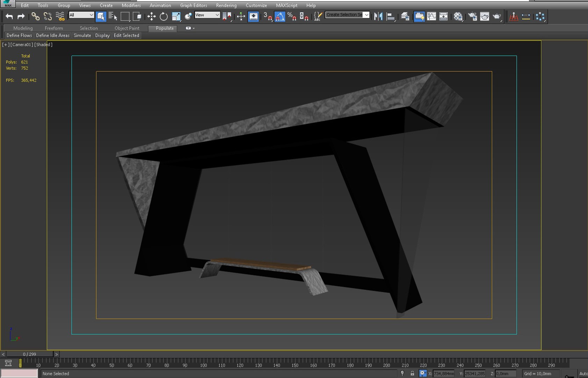
Task: Toggle Angle Snap on the toolbar
Action: pos(280,16)
